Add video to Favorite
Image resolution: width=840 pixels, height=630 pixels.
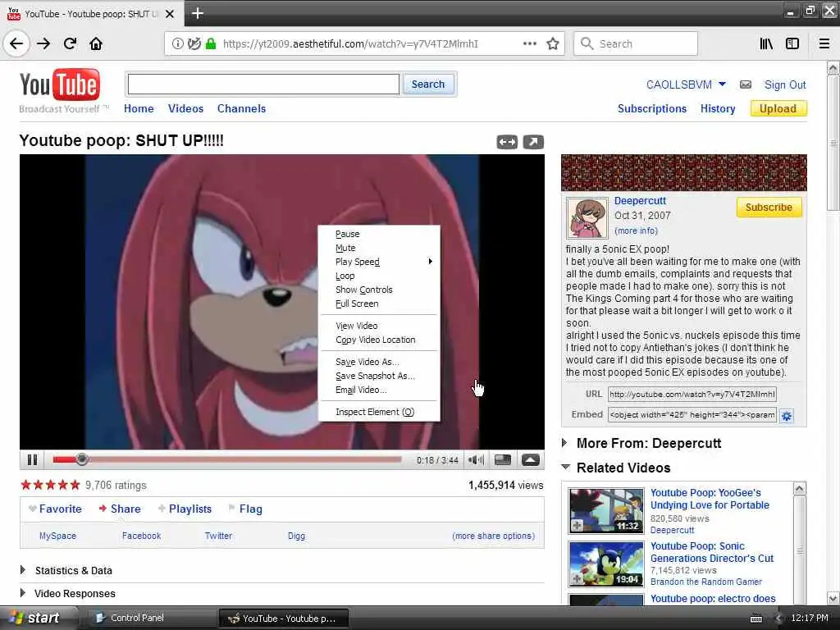55,509
